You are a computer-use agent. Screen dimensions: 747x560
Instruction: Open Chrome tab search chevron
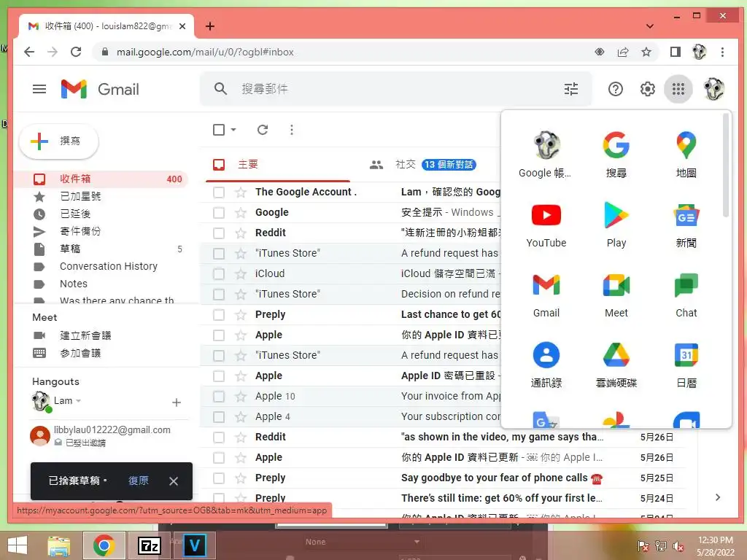[x=649, y=26]
